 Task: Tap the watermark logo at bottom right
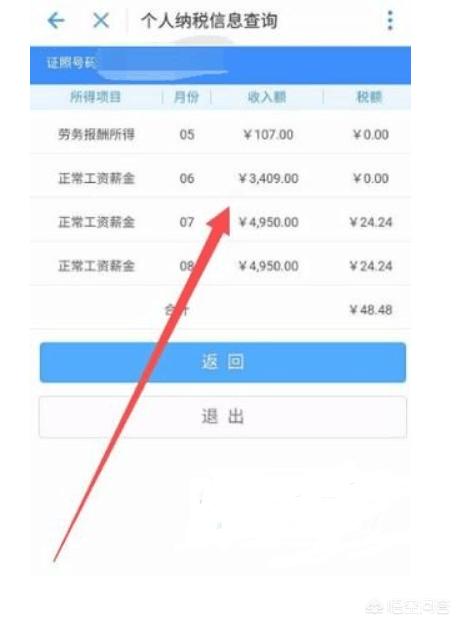409,606
